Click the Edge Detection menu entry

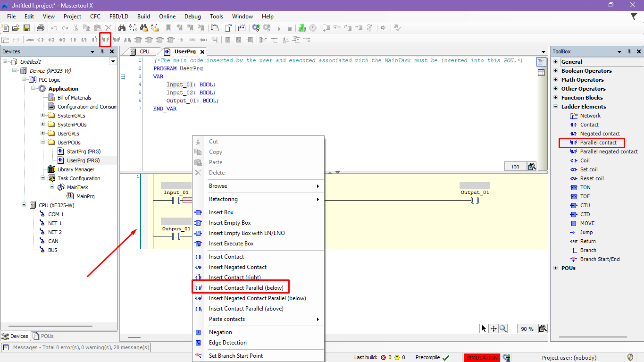click(x=227, y=343)
